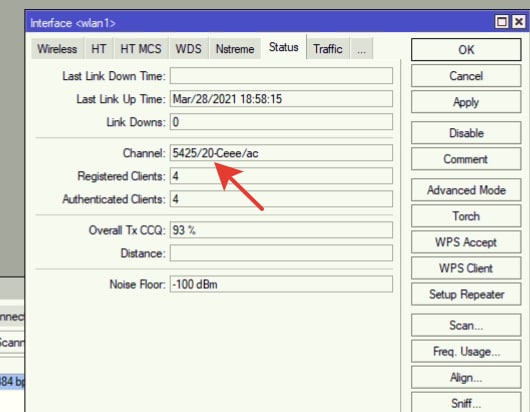Confirm with the OK button
This screenshot has width=530, height=412.
pyautogui.click(x=466, y=50)
